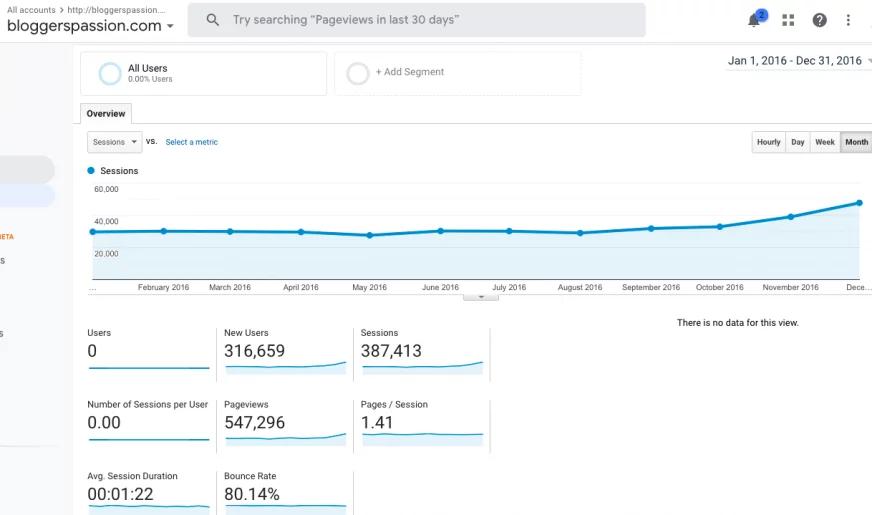Switch chart granularity to Day

point(798,142)
